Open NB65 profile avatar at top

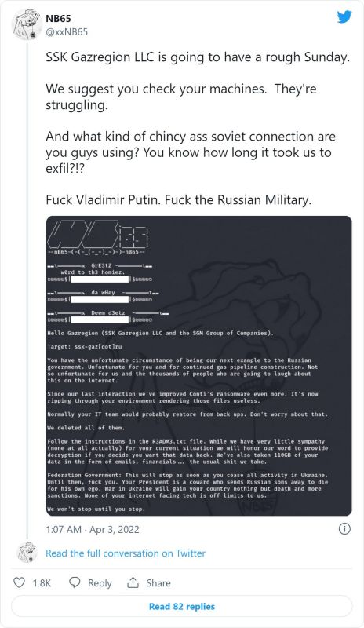27,25
